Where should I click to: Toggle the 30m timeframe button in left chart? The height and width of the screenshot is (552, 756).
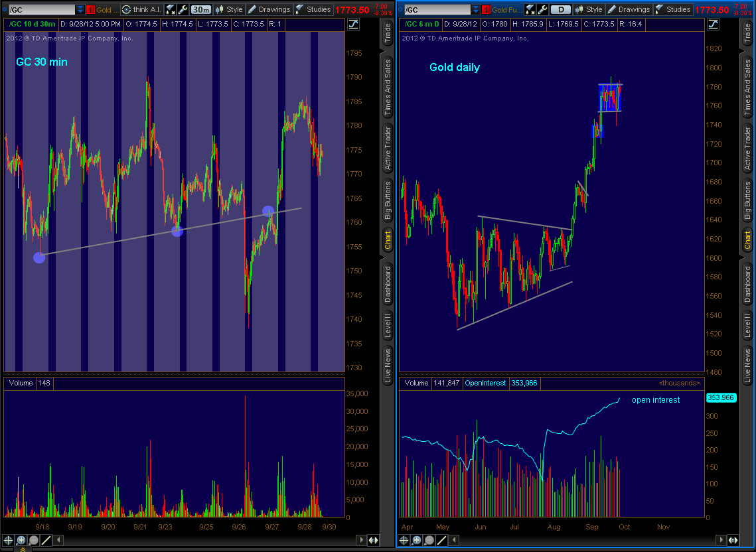(200, 10)
